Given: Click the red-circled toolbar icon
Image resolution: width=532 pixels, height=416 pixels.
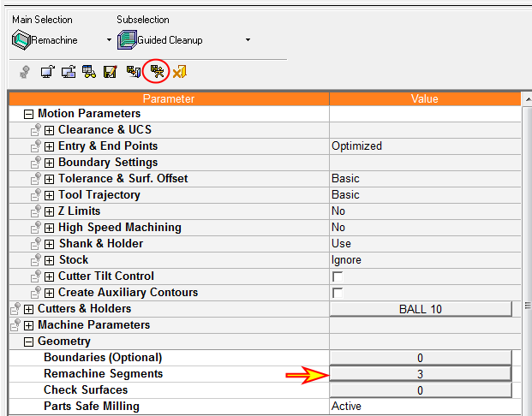Looking at the screenshot, I should click(156, 72).
